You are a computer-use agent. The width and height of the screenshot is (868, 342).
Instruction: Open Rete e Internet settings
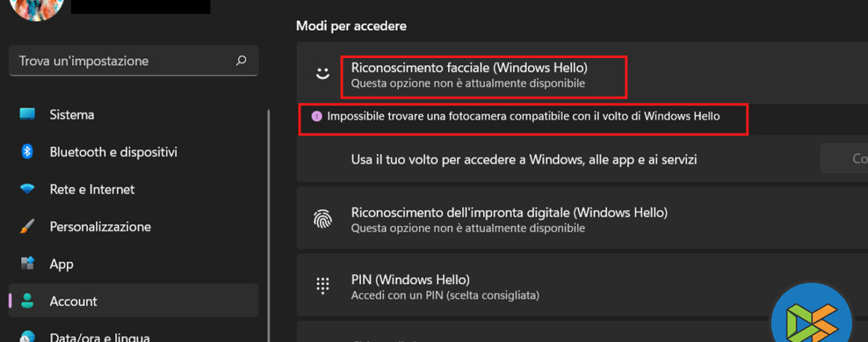pyautogui.click(x=92, y=189)
